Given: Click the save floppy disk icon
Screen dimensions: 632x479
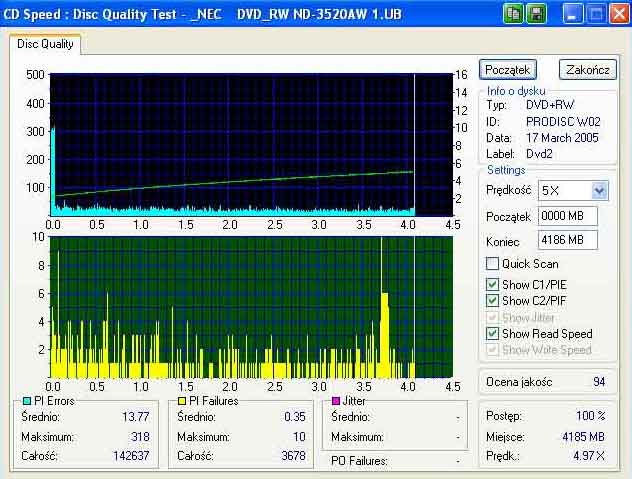Looking at the screenshot, I should tap(536, 14).
